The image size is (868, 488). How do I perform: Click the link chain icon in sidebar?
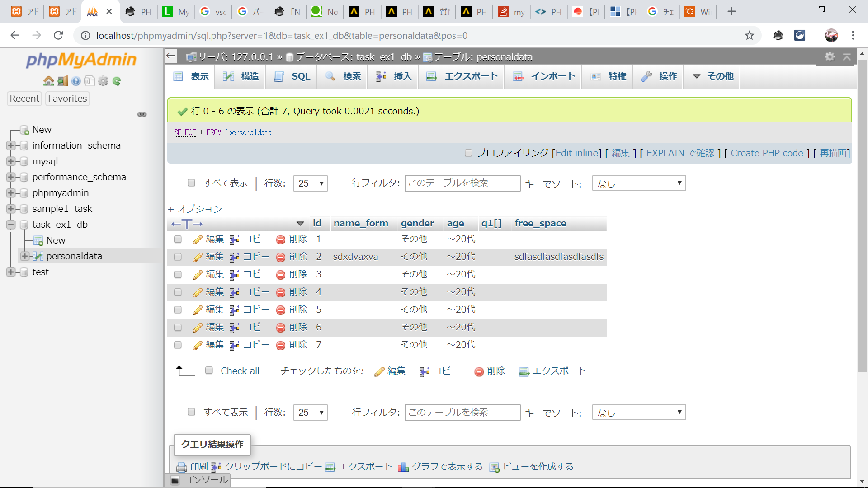point(142,114)
